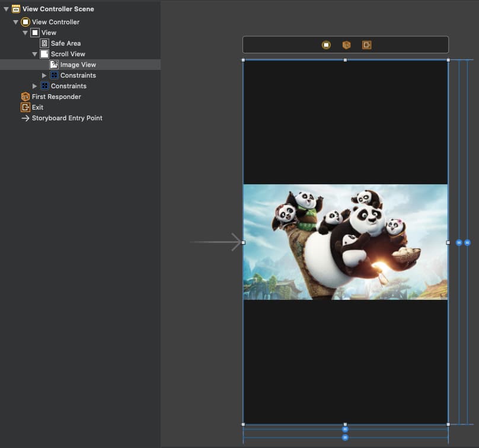Screen dimensions: 479x448
Task: Click the upper equal-width constraint badge below canvas
Action: (345, 430)
